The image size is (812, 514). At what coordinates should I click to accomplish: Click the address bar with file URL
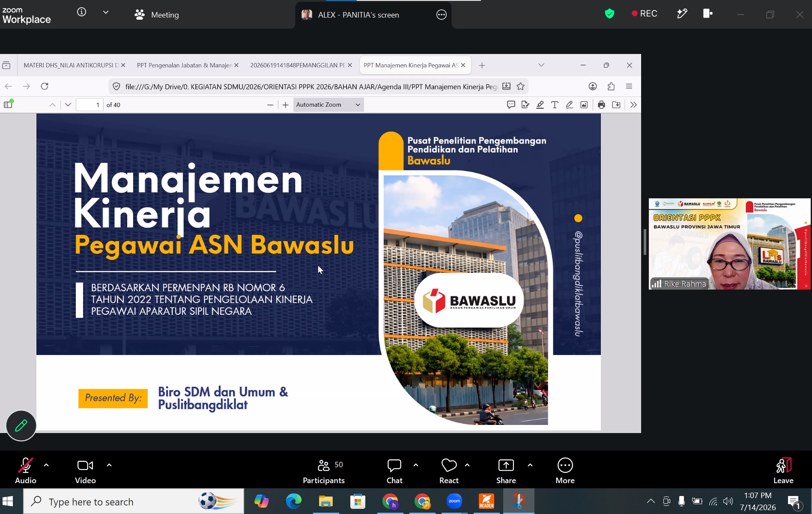pos(311,87)
